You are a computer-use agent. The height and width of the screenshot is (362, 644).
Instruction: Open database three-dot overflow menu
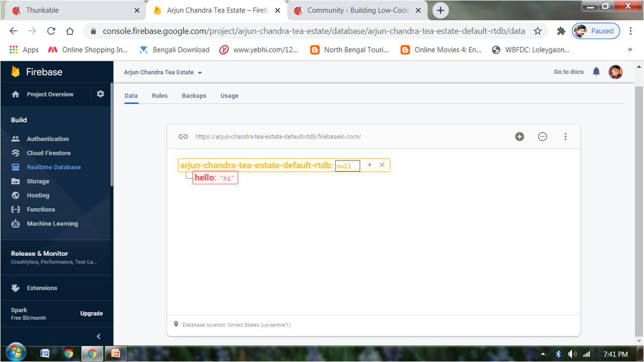coord(566,137)
